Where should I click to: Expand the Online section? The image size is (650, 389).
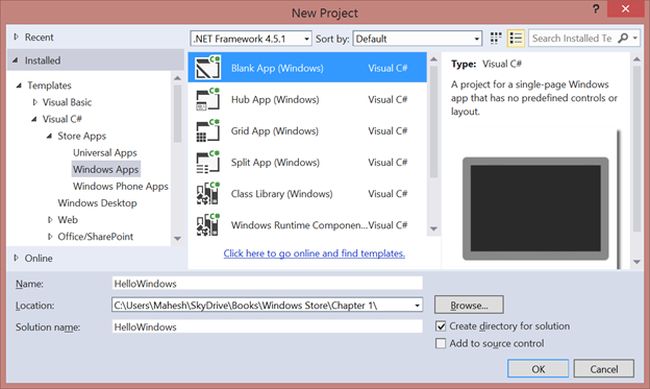click(x=16, y=258)
